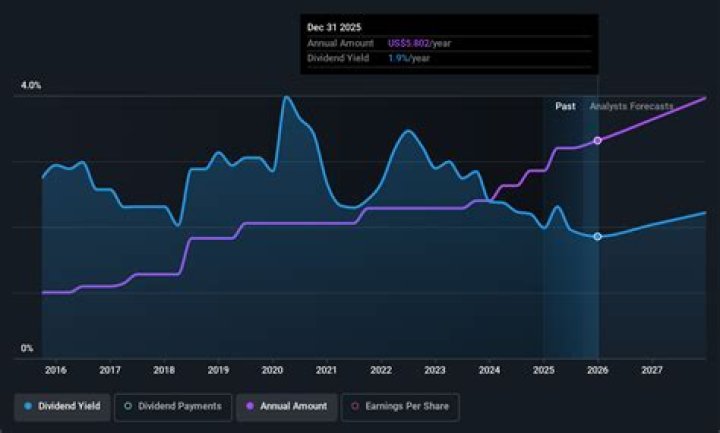Click the purple Annual Amount data point marker
This screenshot has height=433, width=720.
coord(598,140)
